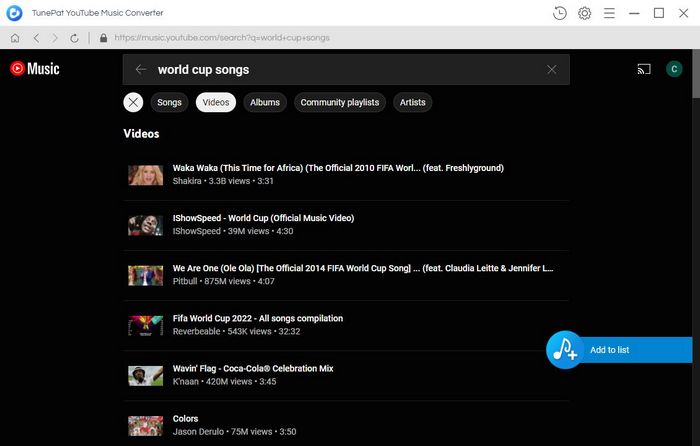This screenshot has height=446, width=700.
Task: Open Waka Waka (This Time for Africa) title
Action: pyautogui.click(x=338, y=168)
